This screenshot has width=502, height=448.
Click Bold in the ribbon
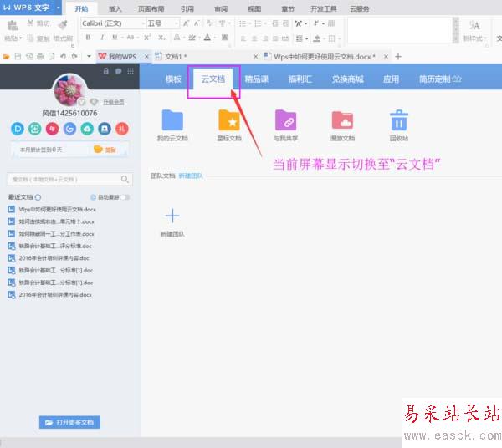coord(88,38)
